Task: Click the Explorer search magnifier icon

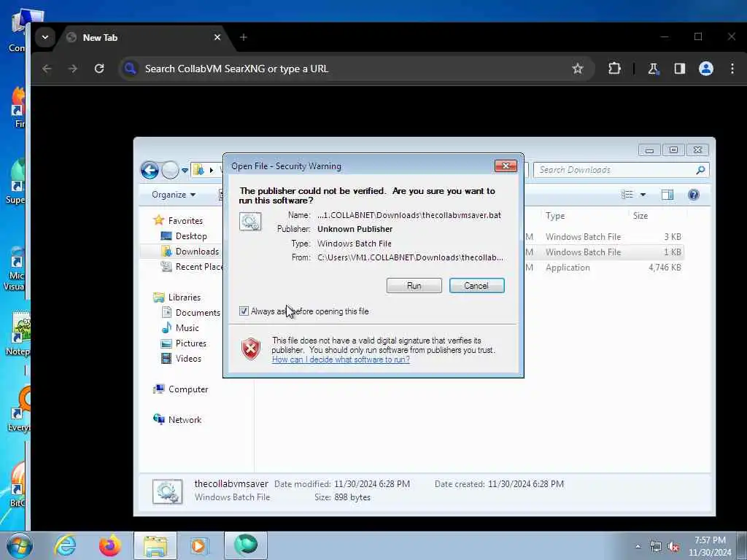Action: [700, 170]
